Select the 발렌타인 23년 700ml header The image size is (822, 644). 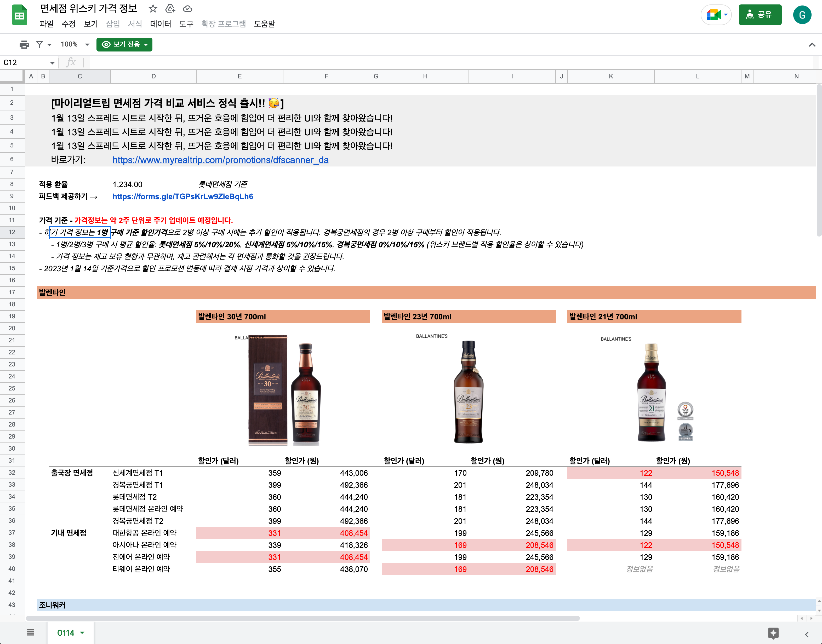(x=468, y=317)
